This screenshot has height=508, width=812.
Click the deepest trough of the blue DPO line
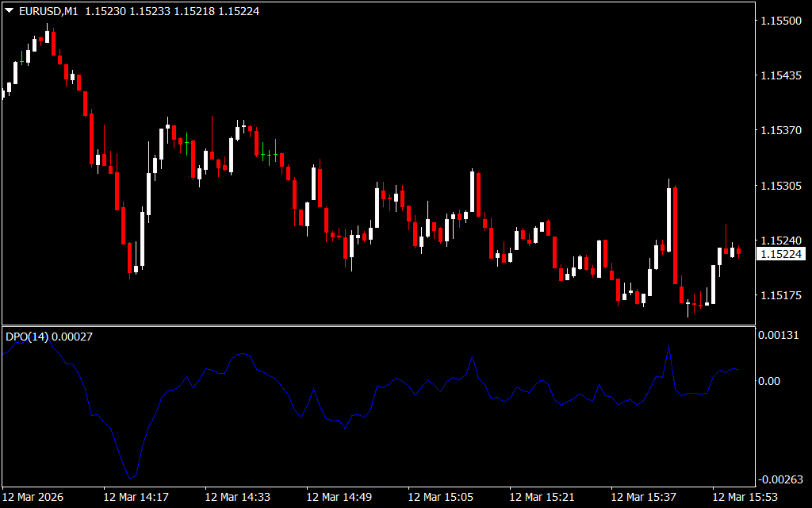131,478
